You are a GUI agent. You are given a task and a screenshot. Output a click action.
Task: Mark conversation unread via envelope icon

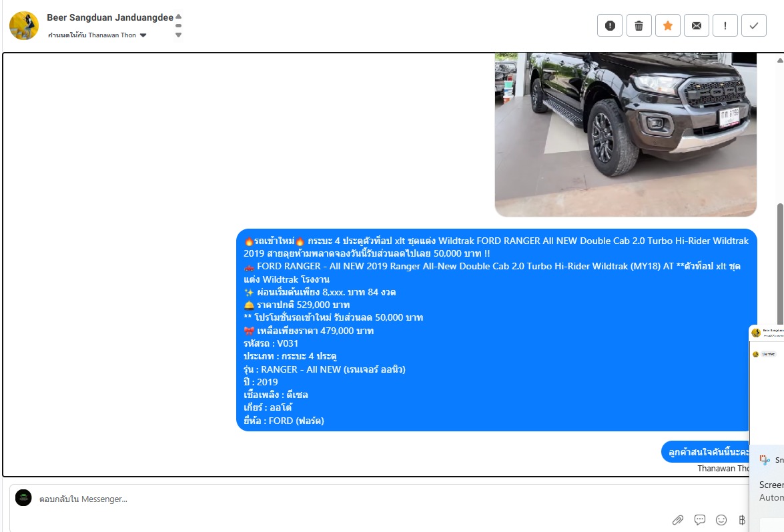(696, 25)
